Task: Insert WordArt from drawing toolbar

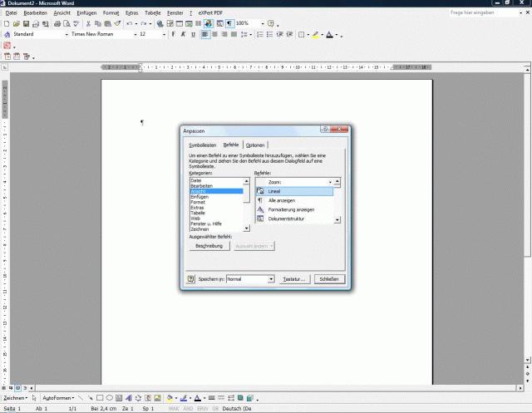Action: 129,398
